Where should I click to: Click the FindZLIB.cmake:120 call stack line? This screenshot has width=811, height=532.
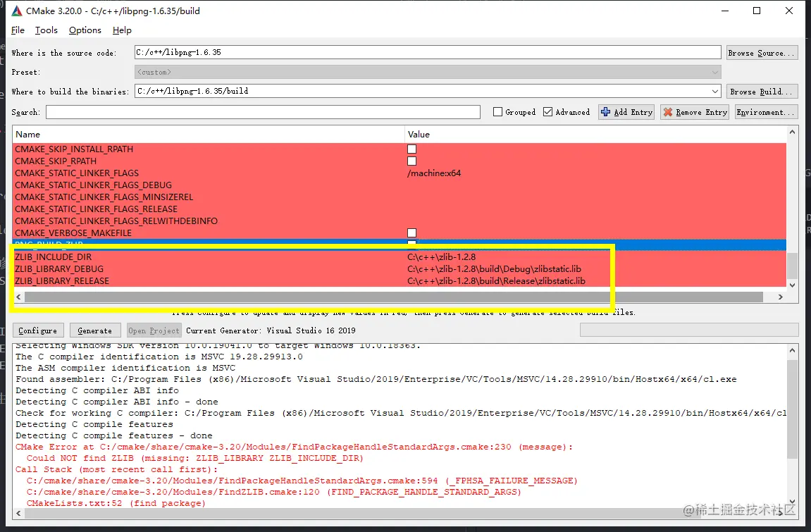point(273,492)
